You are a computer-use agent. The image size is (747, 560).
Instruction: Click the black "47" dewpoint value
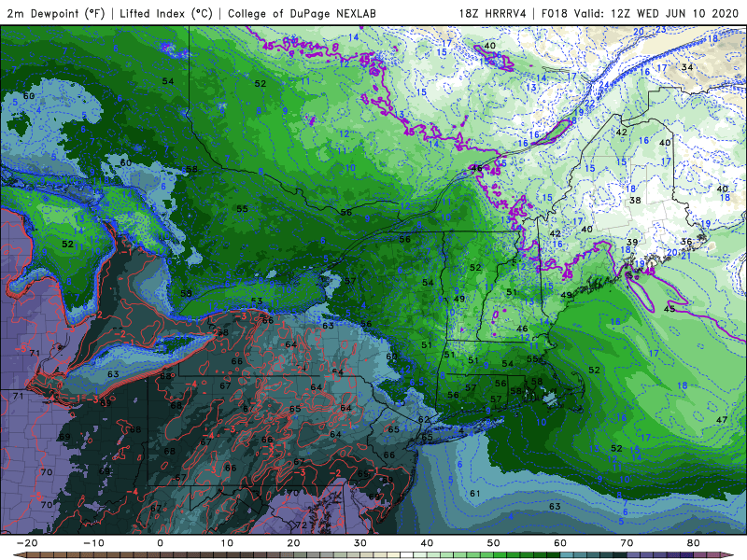[x=722, y=420]
